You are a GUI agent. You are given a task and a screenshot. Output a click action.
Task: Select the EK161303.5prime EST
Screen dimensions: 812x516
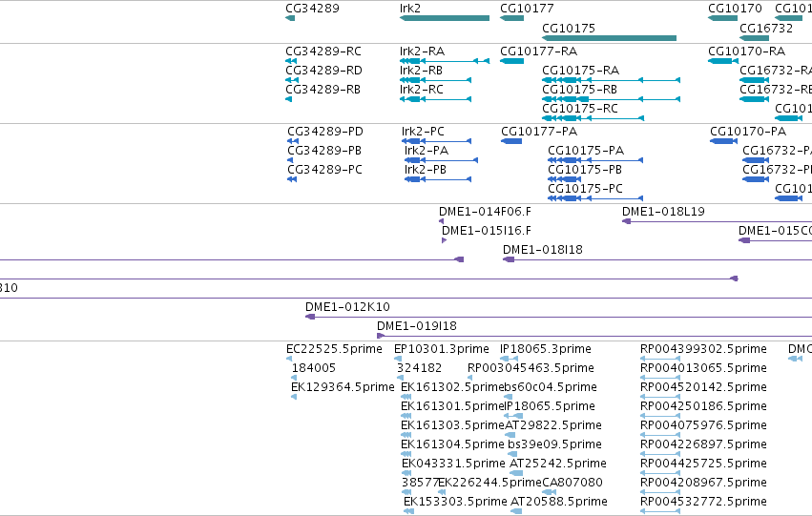(x=452, y=426)
